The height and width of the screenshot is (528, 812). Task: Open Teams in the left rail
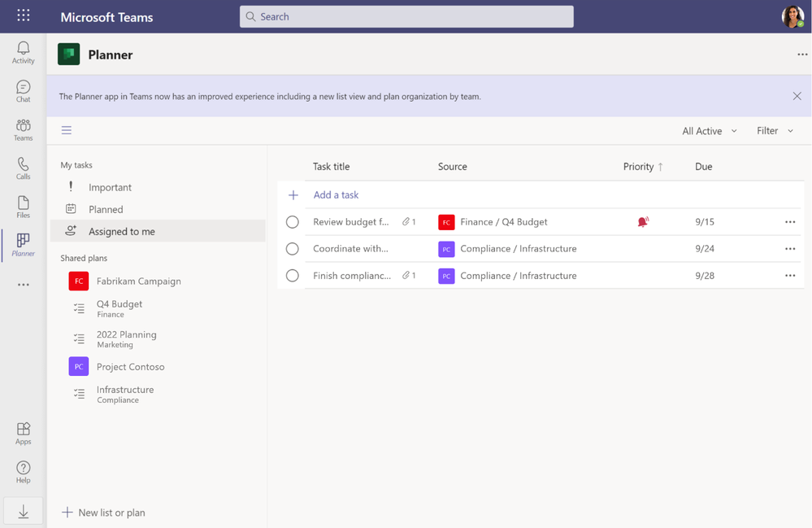[x=24, y=130]
